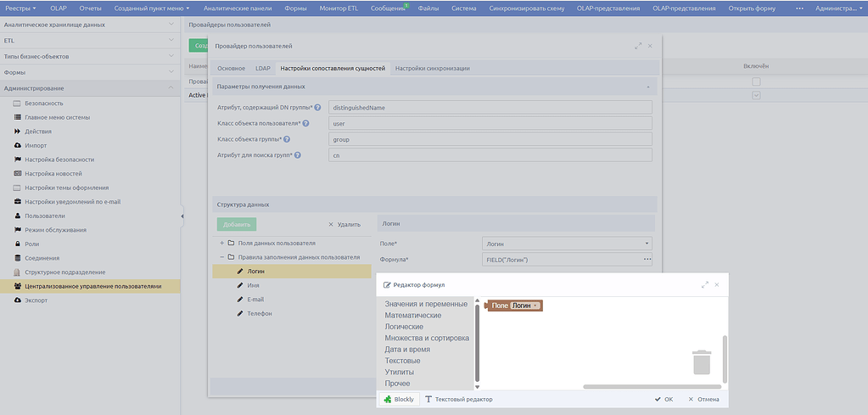This screenshot has width=868, height=415.
Task: Collapse the Администрирование section
Action: click(x=90, y=88)
